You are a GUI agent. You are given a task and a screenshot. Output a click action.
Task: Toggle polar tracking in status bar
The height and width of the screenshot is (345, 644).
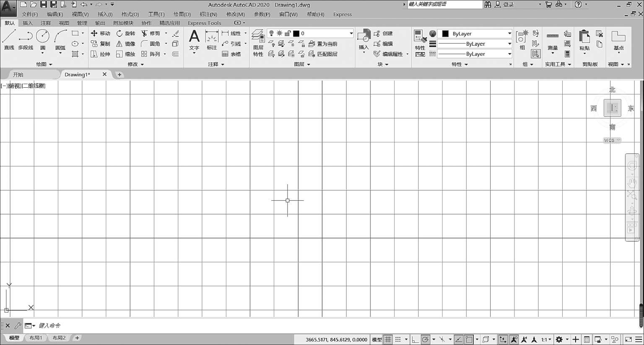coord(425,340)
